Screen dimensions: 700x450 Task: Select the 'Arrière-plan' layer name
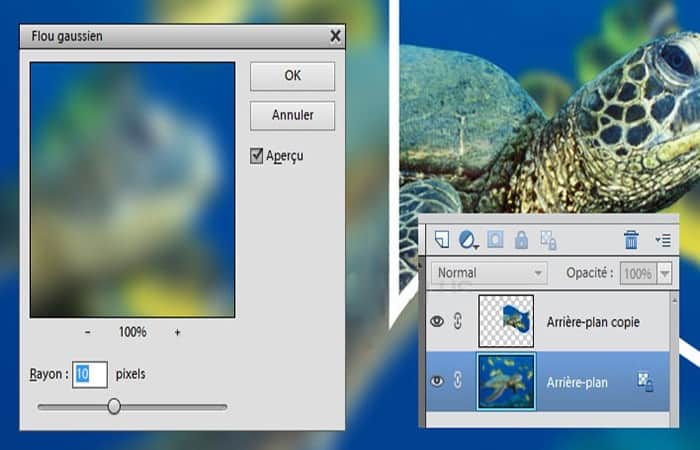pyautogui.click(x=577, y=383)
